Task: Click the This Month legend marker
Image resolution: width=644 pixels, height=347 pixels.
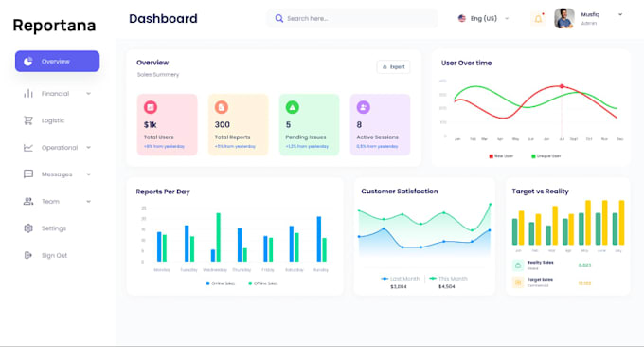Action: point(433,279)
